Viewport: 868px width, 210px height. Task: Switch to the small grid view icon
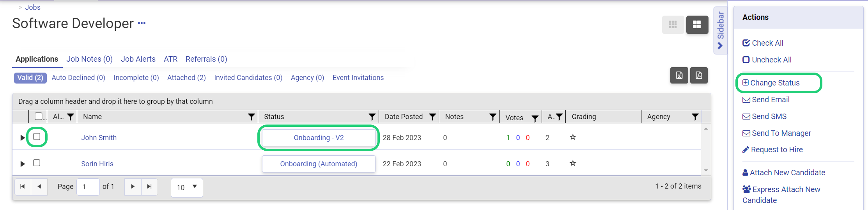673,25
